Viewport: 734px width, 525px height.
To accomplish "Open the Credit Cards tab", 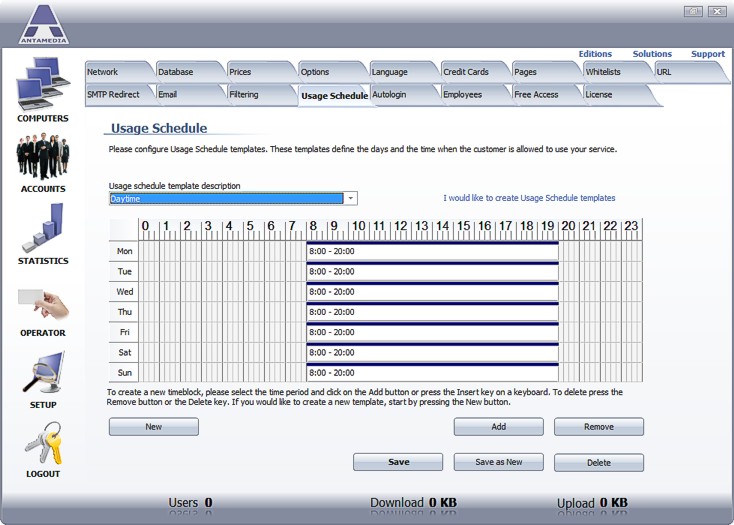I will 470,72.
